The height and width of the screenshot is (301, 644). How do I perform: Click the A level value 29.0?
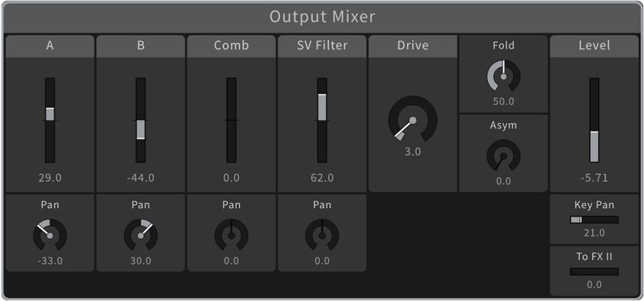click(49, 178)
